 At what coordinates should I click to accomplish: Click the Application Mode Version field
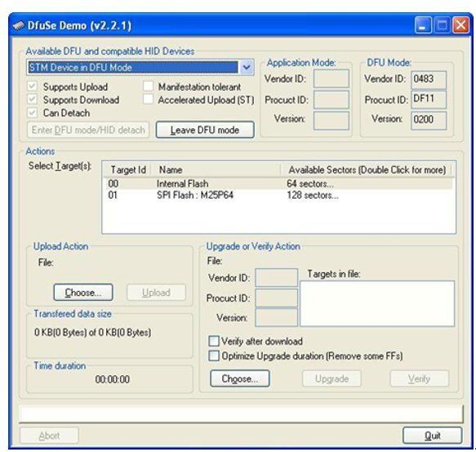coord(331,120)
